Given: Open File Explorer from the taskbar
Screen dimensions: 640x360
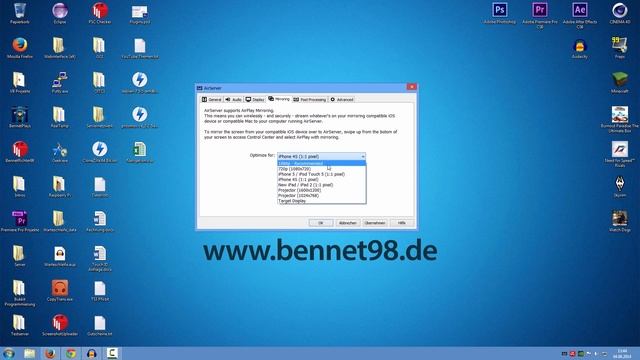Looking at the screenshot, I should click(x=29, y=353).
